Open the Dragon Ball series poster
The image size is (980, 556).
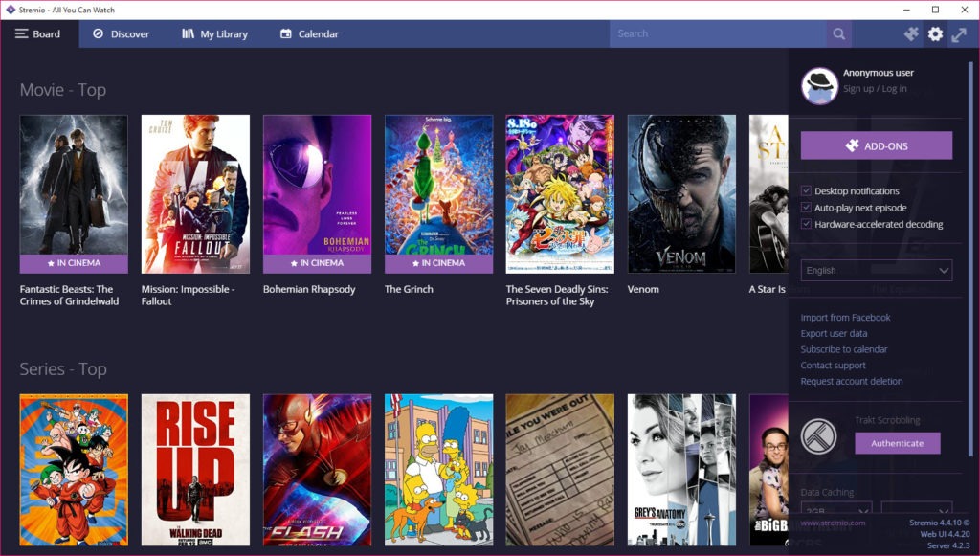[x=74, y=470]
